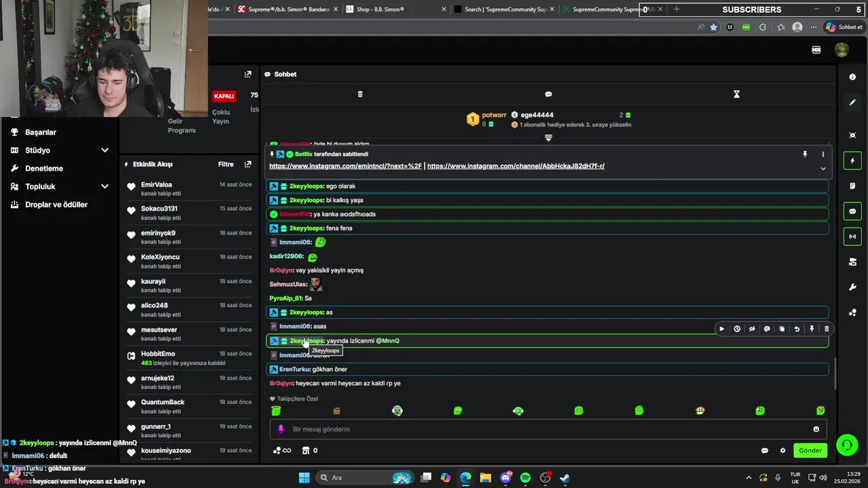Send the message with Gönder button
Screen dimensions: 868x488
810,451
